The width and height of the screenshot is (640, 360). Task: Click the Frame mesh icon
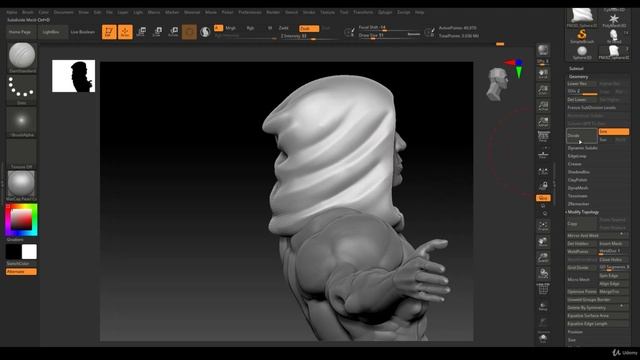point(543,226)
